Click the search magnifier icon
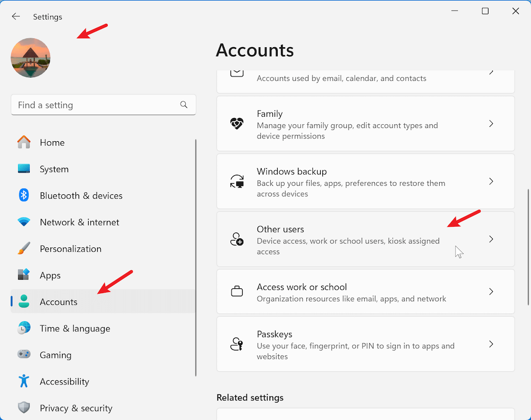 (x=184, y=105)
